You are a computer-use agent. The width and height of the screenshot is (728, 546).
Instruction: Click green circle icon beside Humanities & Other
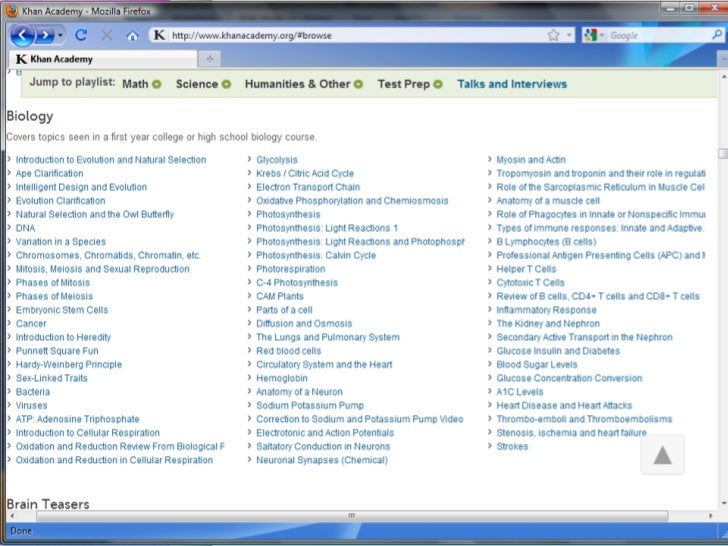358,84
